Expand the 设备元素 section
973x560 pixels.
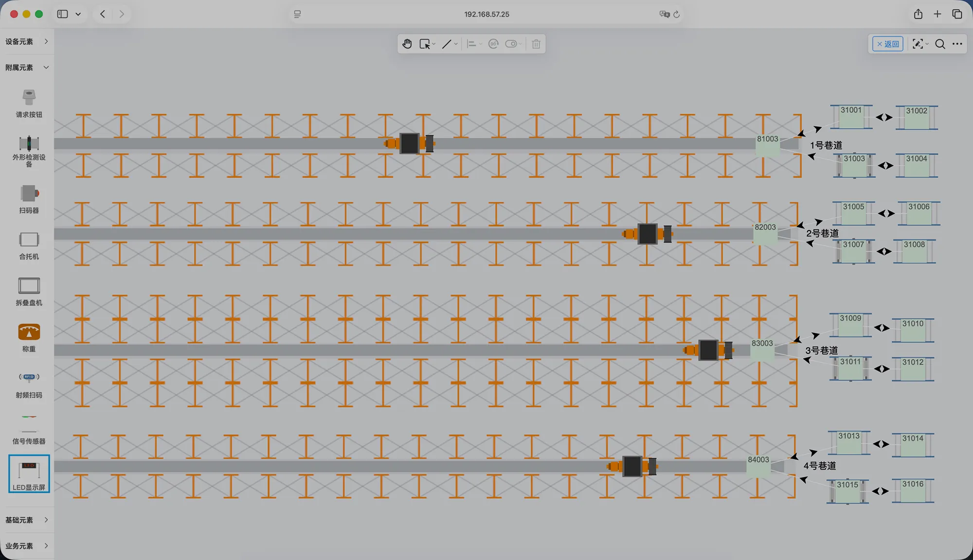[27, 41]
